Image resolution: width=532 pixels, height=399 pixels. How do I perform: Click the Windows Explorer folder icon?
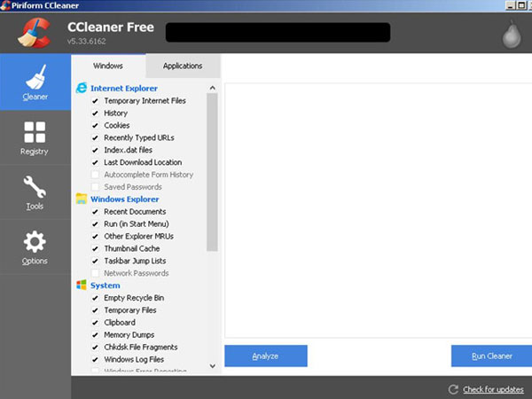(x=82, y=199)
